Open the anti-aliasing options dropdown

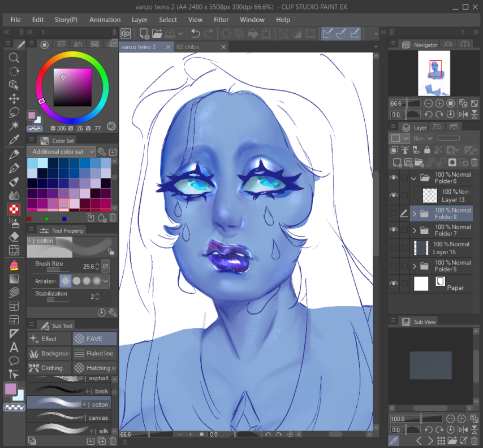(x=106, y=281)
